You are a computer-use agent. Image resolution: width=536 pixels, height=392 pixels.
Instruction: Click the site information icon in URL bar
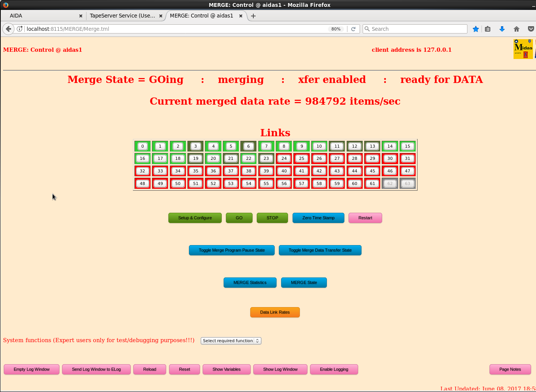pos(20,29)
